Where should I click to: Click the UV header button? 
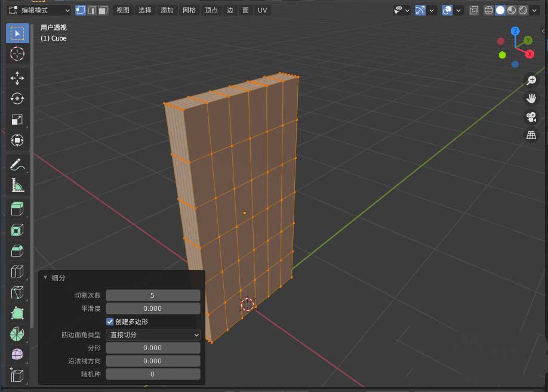tap(263, 10)
